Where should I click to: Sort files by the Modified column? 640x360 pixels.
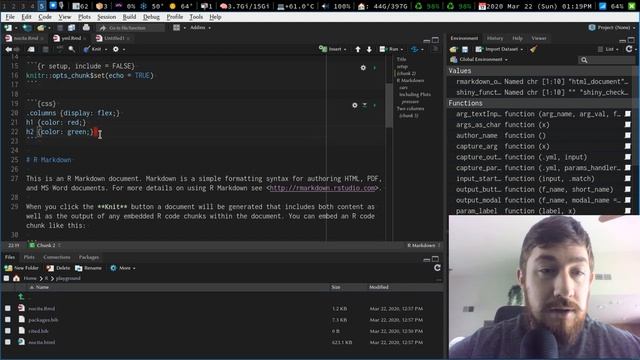click(x=379, y=287)
